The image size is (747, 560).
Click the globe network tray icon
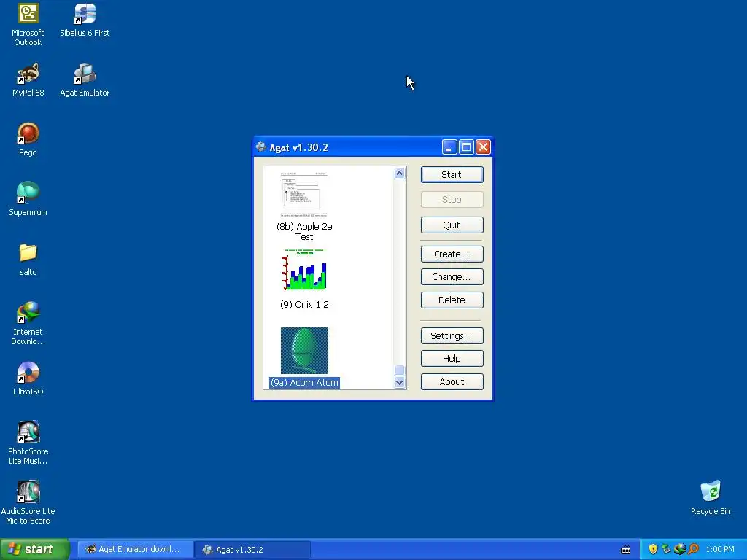pos(680,549)
